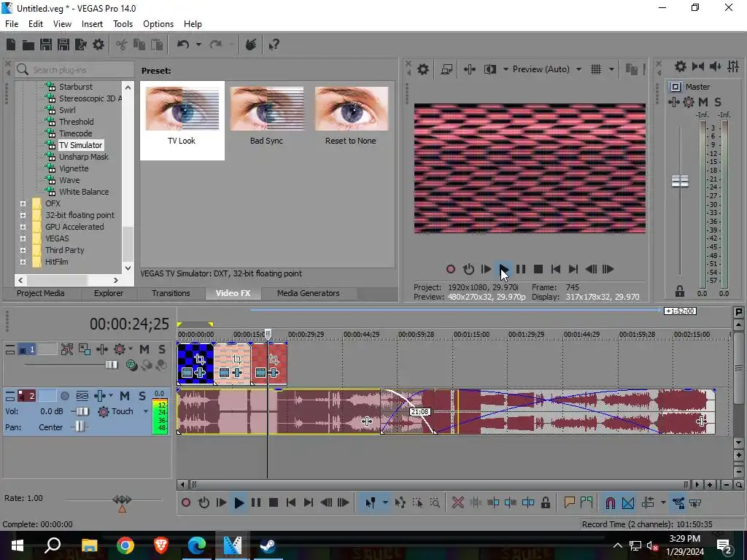Viewport: 747px width, 560px height.
Task: Open the Preview (Auto) quality dropdown
Action: coord(578,69)
